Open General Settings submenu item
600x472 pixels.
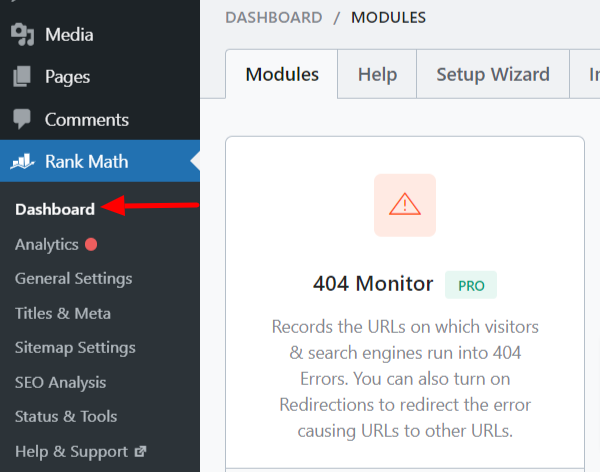[x=74, y=279]
